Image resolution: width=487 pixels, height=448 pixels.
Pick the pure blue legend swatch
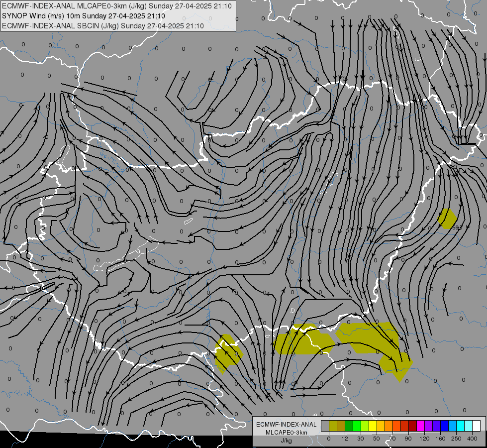(x=445, y=426)
